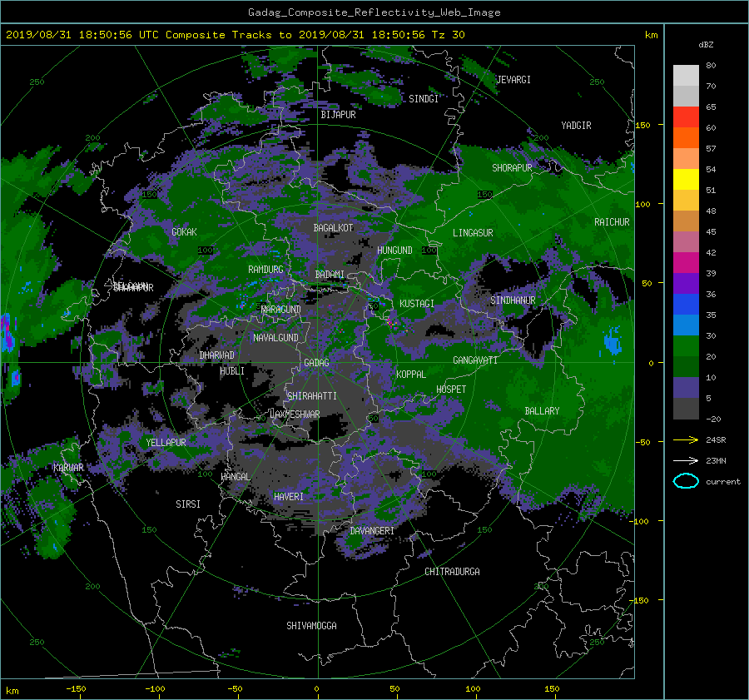Pick the magenta swatch in the dBZ scale
The height and width of the screenshot is (700, 749).
tap(686, 262)
